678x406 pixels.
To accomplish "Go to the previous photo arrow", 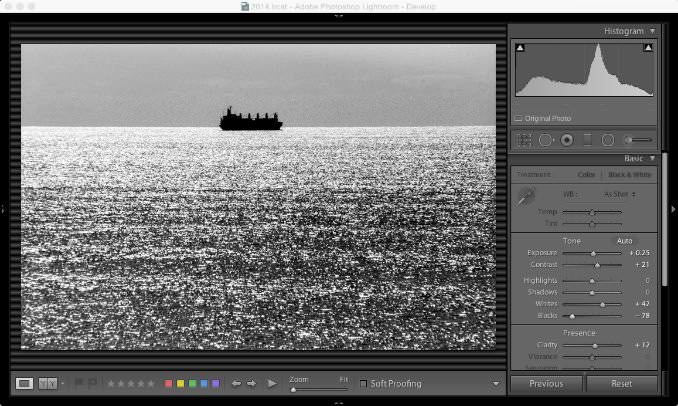I will click(236, 384).
